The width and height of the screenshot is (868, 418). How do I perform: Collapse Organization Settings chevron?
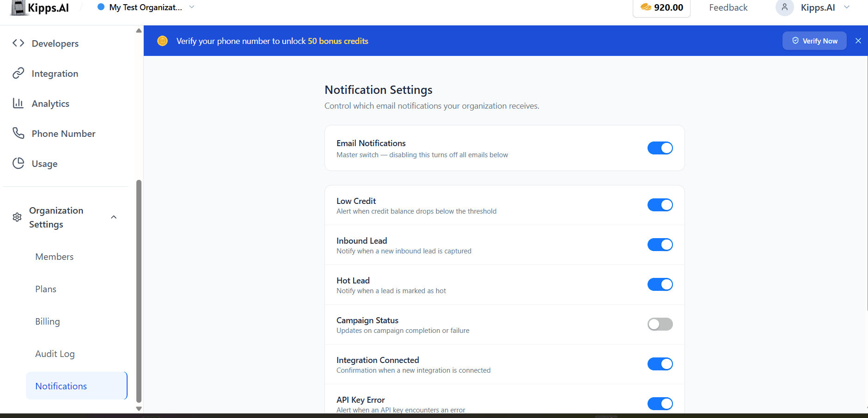tap(114, 217)
